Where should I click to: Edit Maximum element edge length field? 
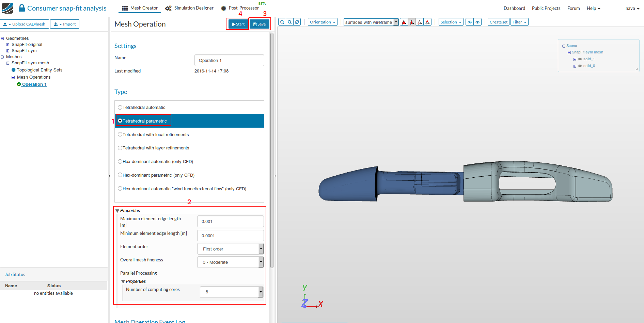click(230, 221)
